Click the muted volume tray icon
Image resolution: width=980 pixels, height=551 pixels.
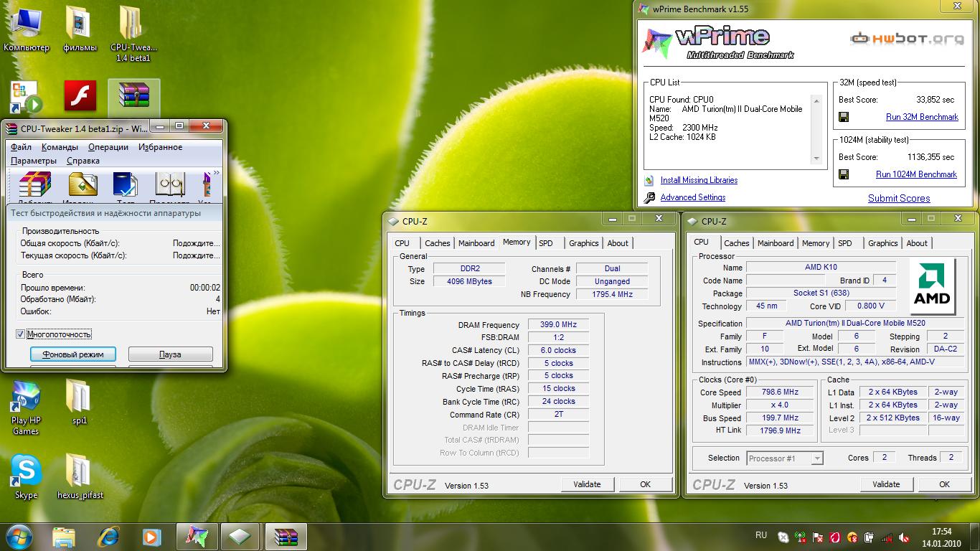click(904, 537)
